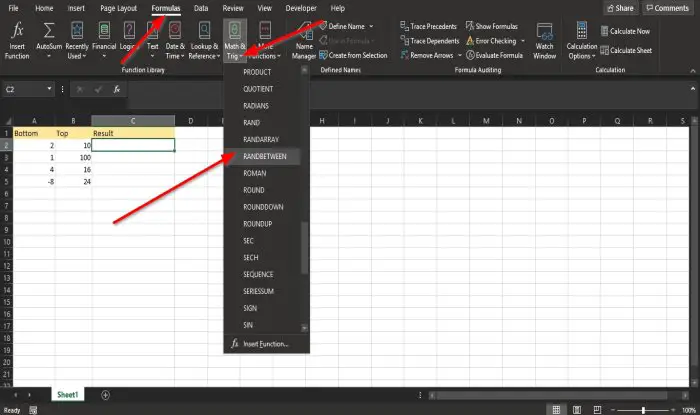This screenshot has height=415, width=700.
Task: Click Insert Function at menu bottom
Action: point(266,344)
